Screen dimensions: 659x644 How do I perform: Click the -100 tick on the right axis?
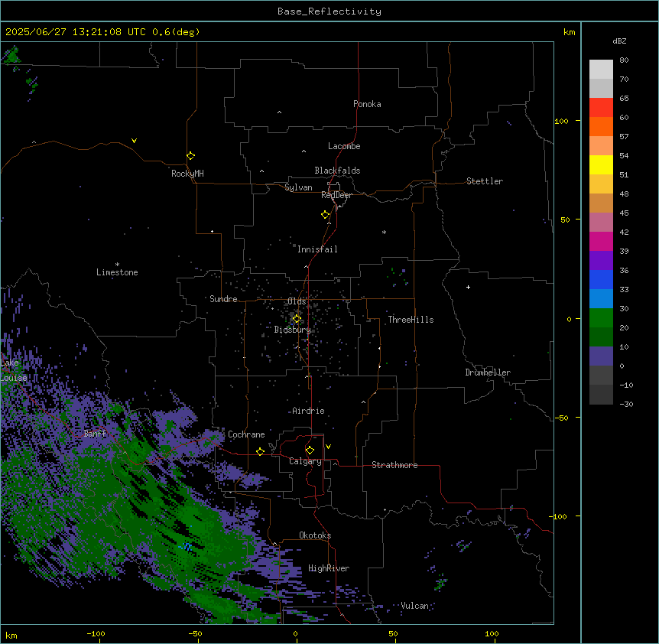click(560, 516)
